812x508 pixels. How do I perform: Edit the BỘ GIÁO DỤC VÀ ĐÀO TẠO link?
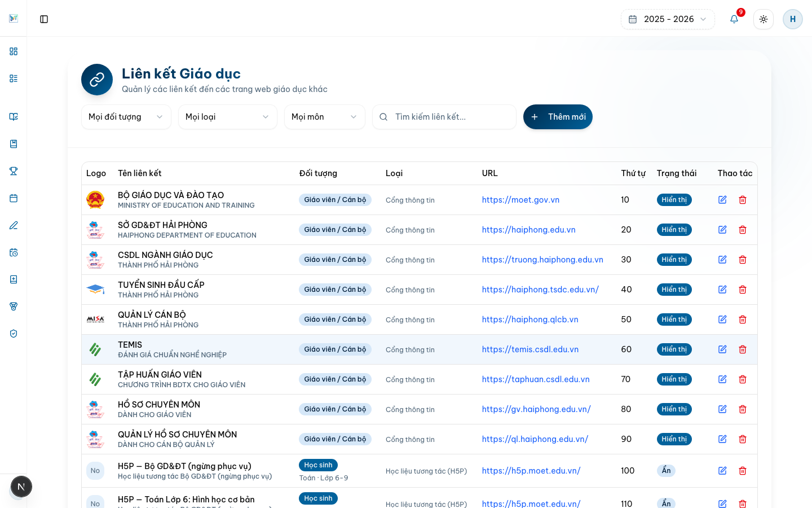(722, 200)
